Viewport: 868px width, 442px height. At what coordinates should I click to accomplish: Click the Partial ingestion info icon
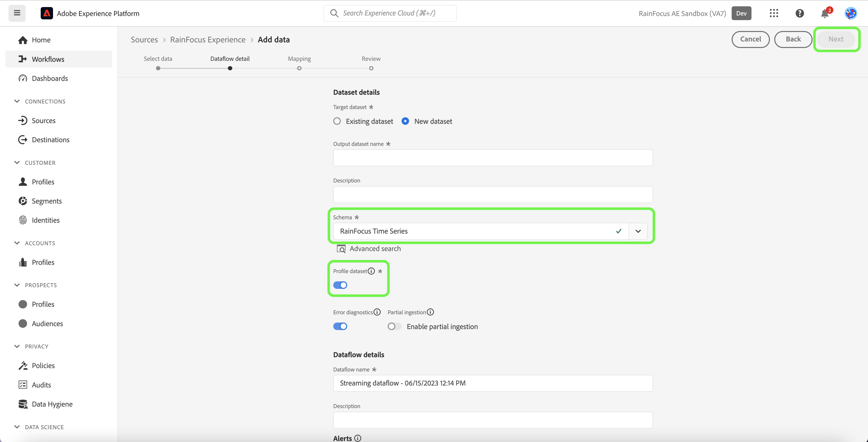[x=430, y=312]
